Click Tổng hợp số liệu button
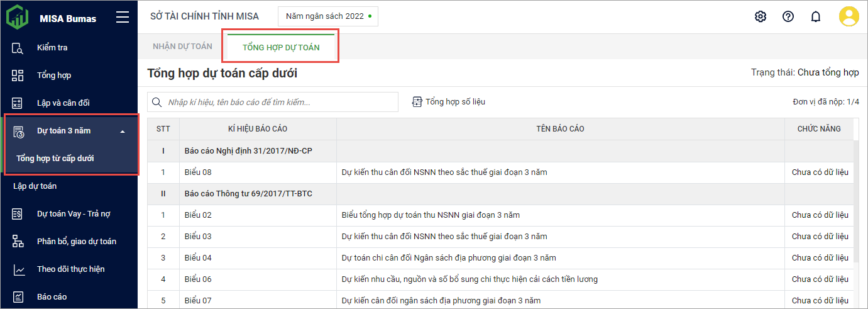Screen dimensions: 868x309 pyautogui.click(x=449, y=102)
